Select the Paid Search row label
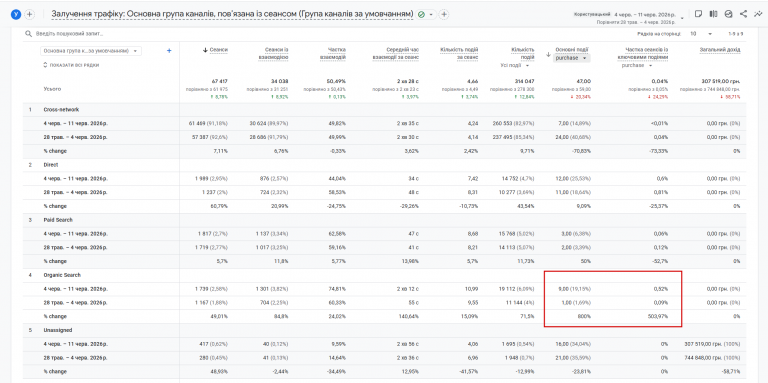768x383 pixels. coord(58,220)
